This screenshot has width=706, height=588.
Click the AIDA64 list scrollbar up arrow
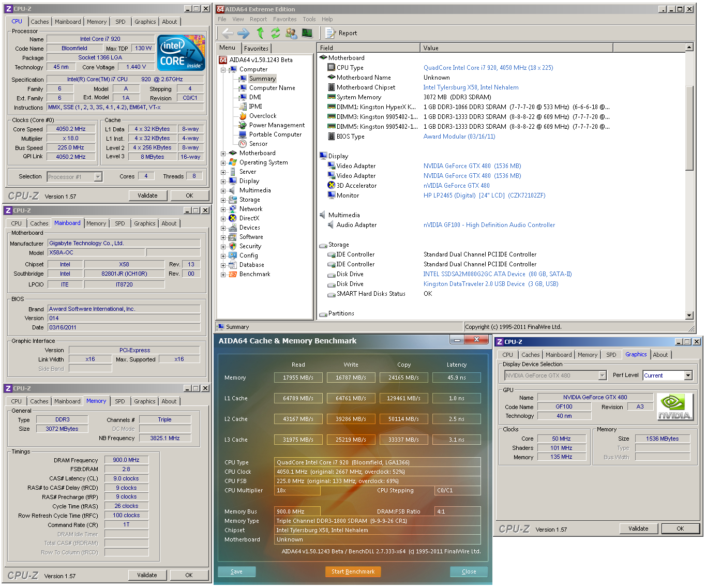[689, 48]
